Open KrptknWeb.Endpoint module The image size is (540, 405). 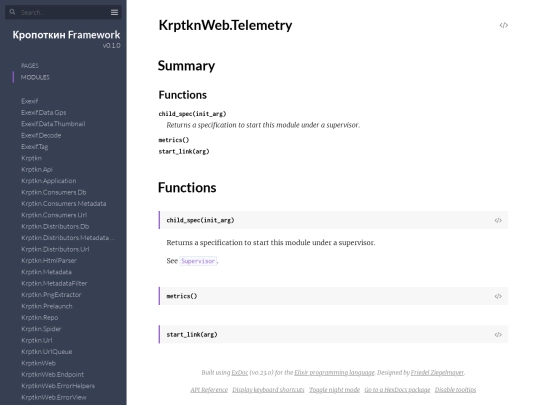[52, 374]
